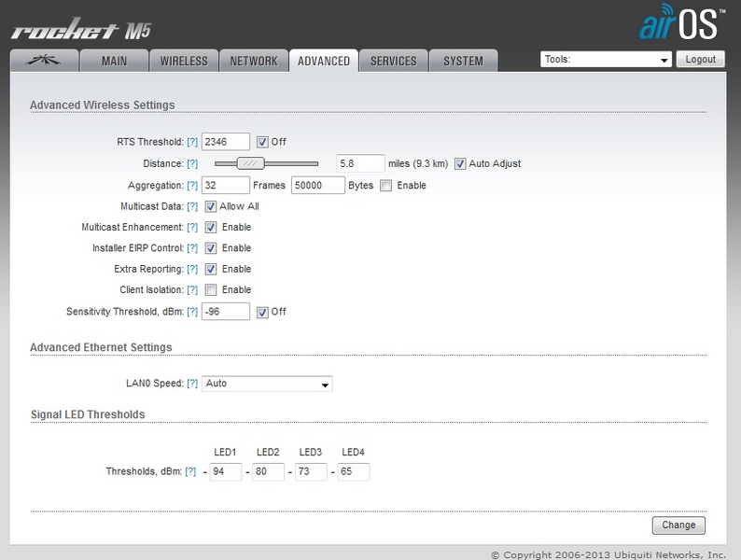Toggle Installer EIRP Control checkbox
Viewport: 741px width, 560px height.
(x=211, y=248)
